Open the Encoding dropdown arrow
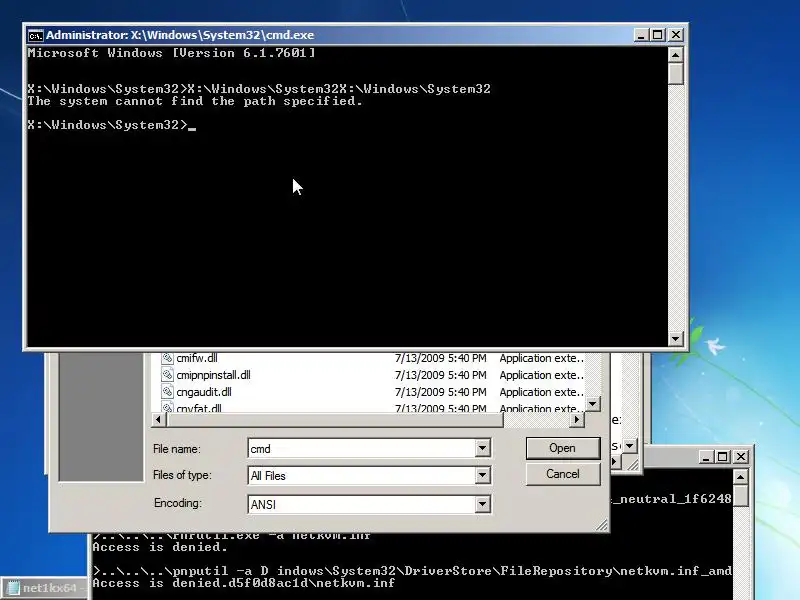800x600 pixels. (482, 504)
